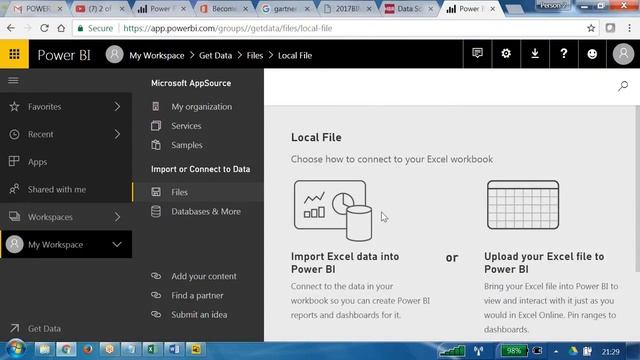
Task: Open the help question mark icon
Action: (x=564, y=53)
